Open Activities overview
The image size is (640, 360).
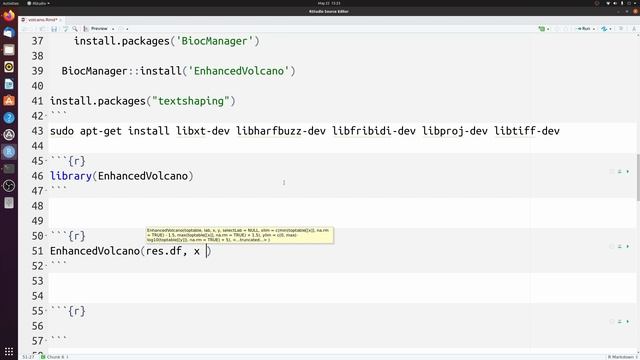click(x=10, y=3)
